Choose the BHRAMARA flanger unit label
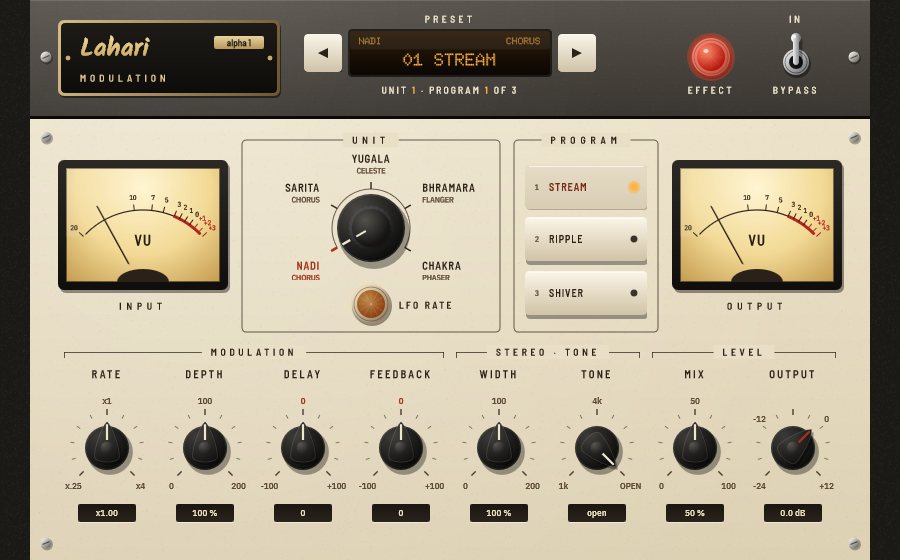 (448, 193)
